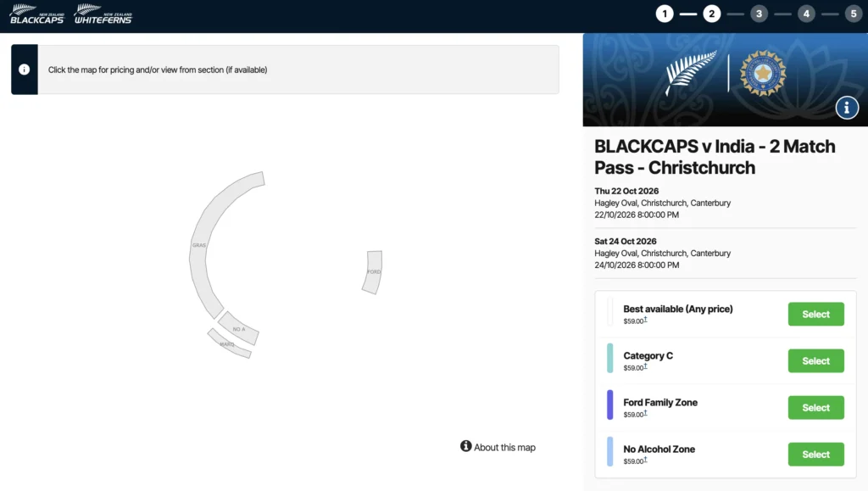Go to step 5 in progress indicator
Image resolution: width=868 pixels, height=491 pixels.
pos(854,14)
